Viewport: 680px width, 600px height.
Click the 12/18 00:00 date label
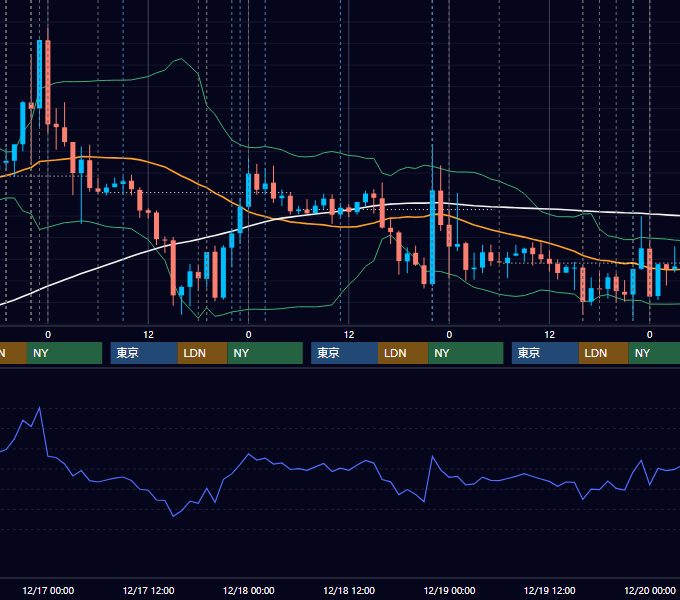pos(248,590)
